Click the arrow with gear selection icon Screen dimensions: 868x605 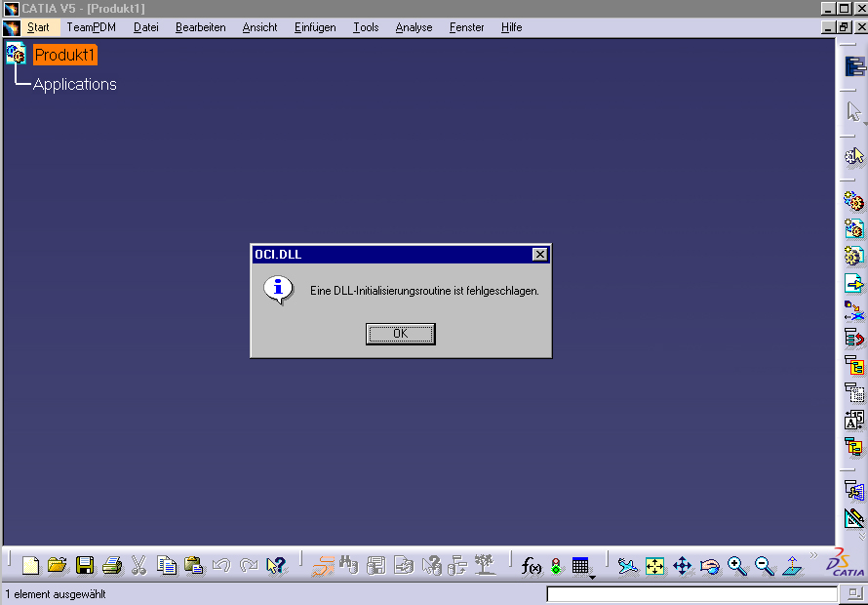click(x=854, y=156)
